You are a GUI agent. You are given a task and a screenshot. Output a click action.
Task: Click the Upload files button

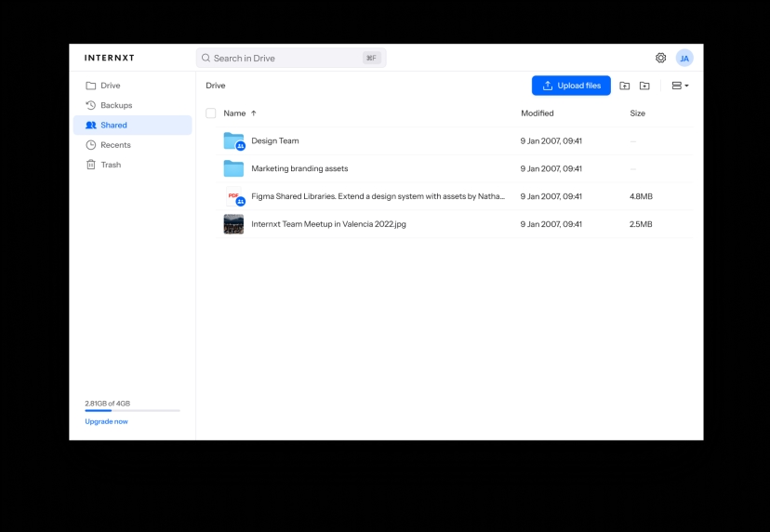pyautogui.click(x=571, y=86)
